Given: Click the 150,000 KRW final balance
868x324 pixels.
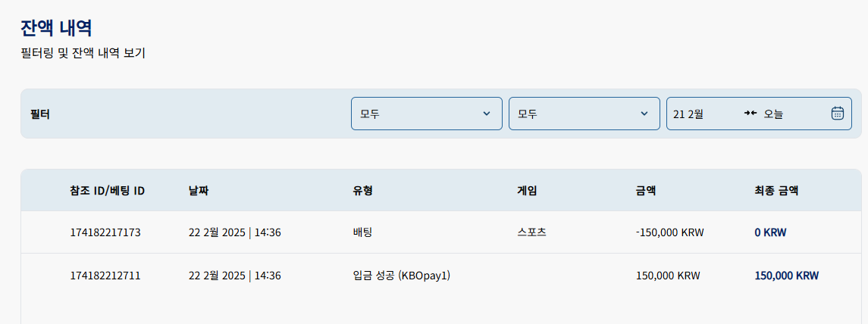Looking at the screenshot, I should pos(787,276).
